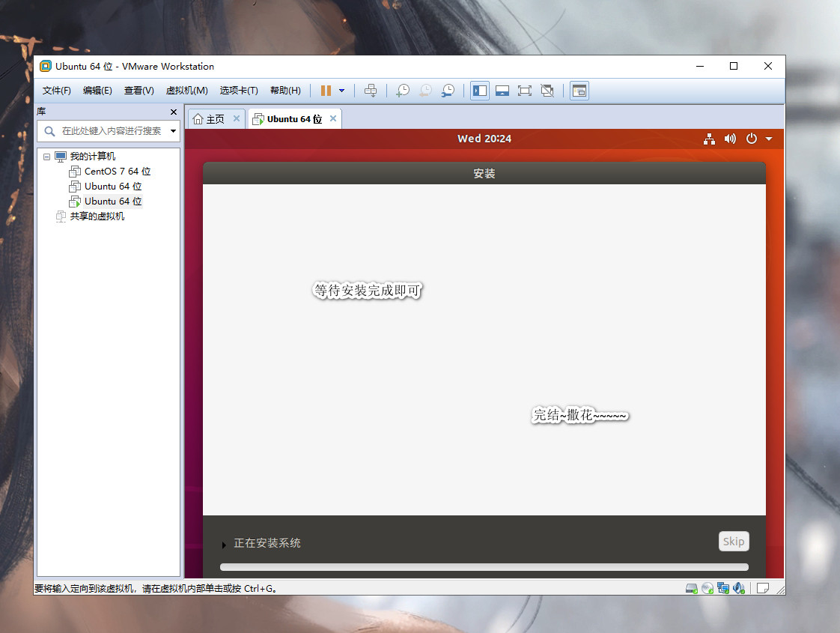
Task: Click the installation progress bar
Action: pos(484,567)
